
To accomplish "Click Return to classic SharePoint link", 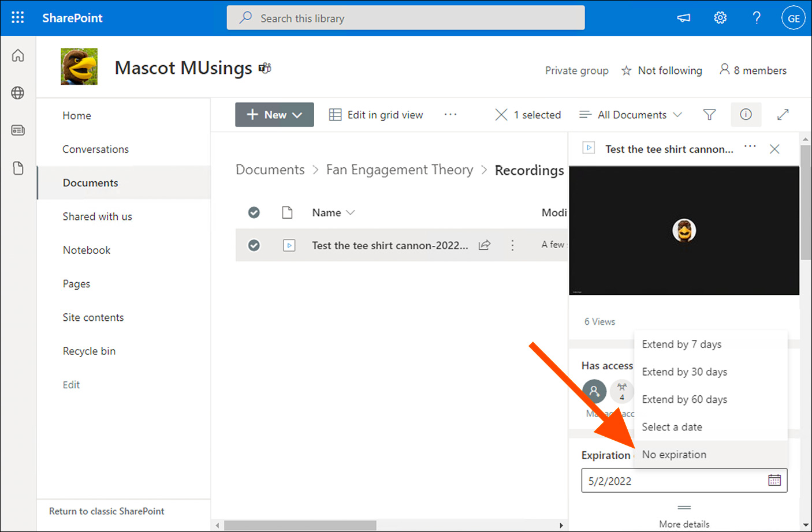I will (106, 511).
